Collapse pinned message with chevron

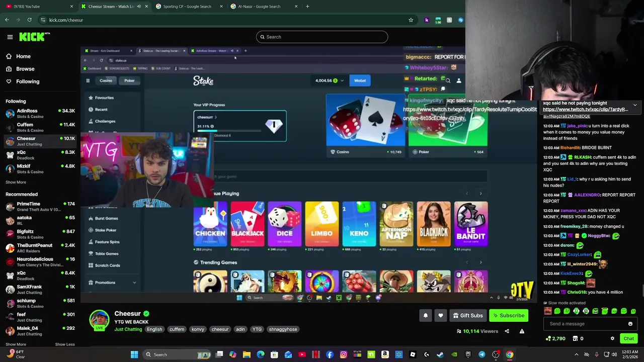pyautogui.click(x=635, y=106)
